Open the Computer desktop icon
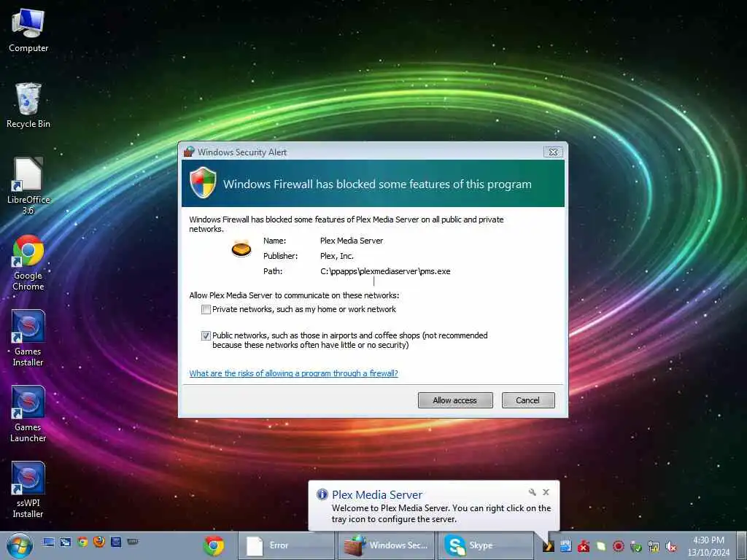The image size is (747, 560). tap(28, 30)
